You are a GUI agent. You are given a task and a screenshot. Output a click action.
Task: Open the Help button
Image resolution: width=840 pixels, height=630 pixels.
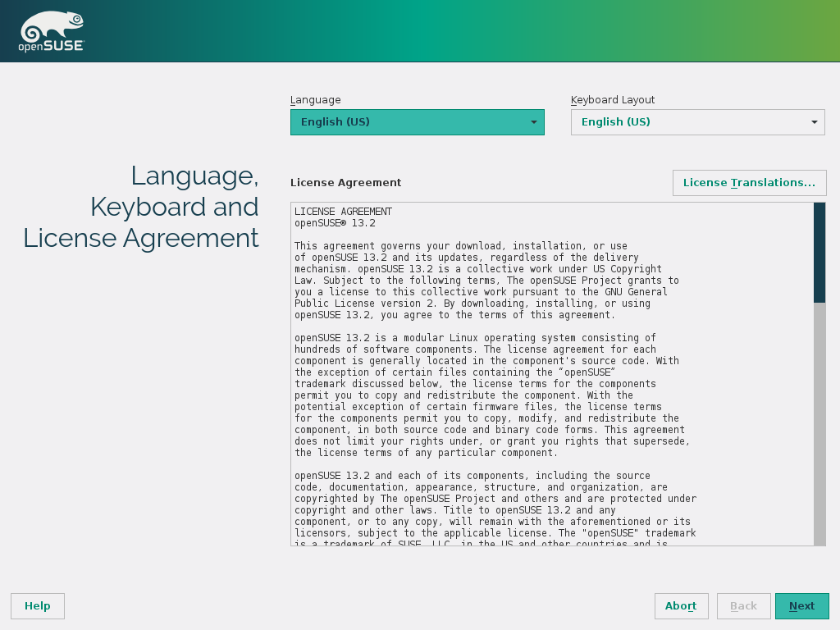point(38,606)
